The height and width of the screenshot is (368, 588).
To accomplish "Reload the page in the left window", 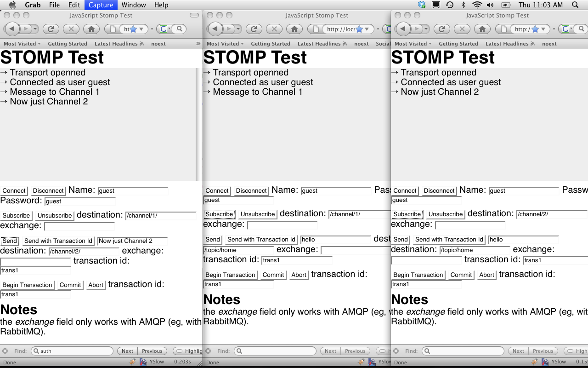I will [51, 29].
